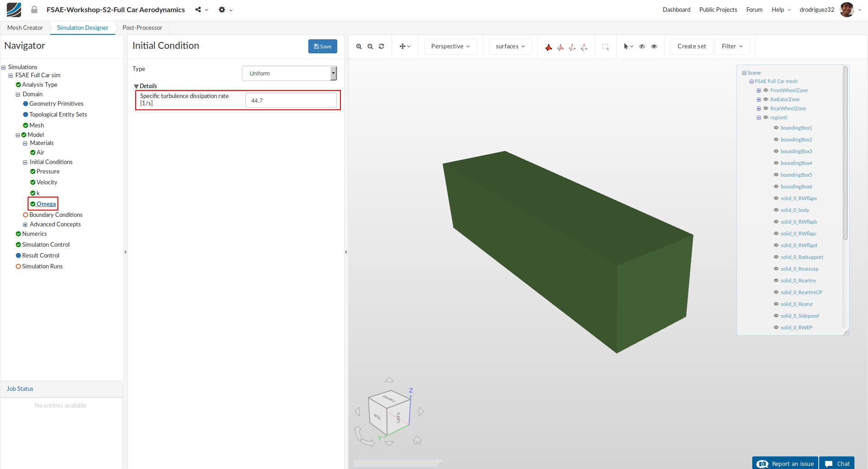Reset the viewer with the refresh icon
This screenshot has height=469, width=868.
click(382, 47)
